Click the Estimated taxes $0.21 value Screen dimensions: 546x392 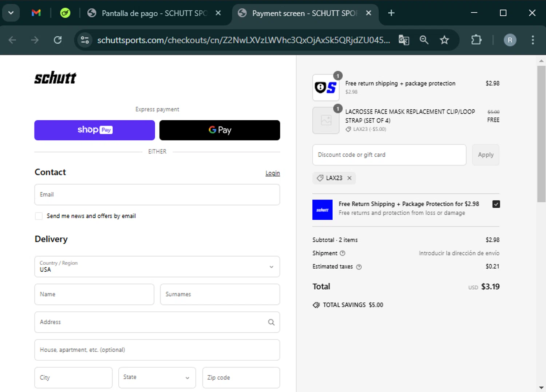pyautogui.click(x=492, y=267)
